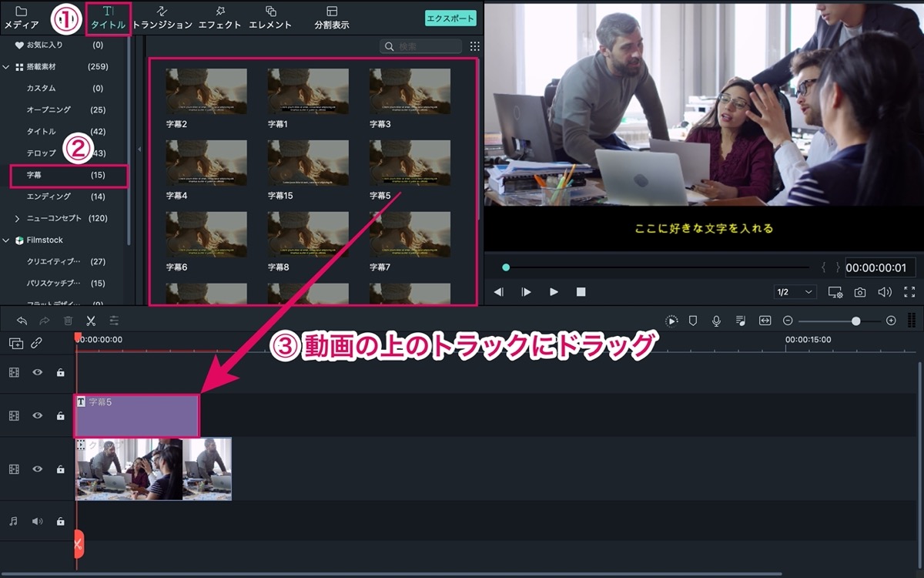
Task: Open the edit adjustments sliders icon
Action: (x=114, y=321)
